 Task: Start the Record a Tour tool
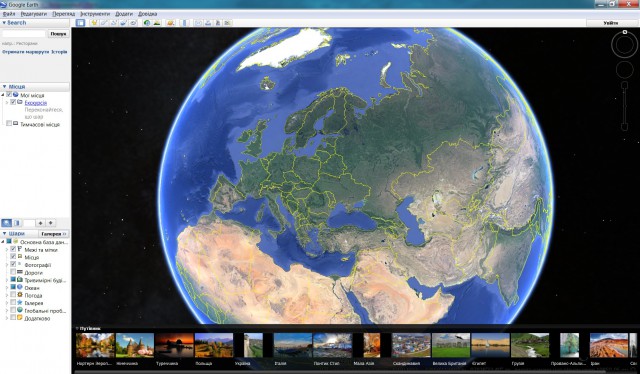133,23
